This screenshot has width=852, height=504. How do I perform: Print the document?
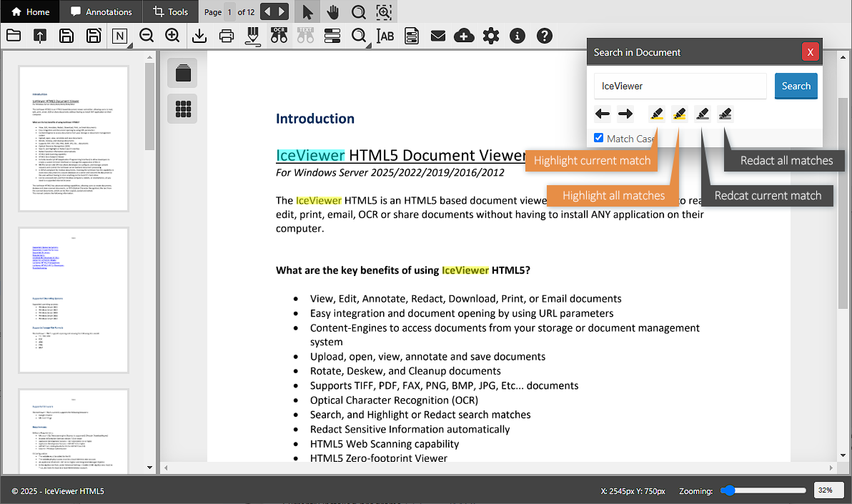pos(226,36)
